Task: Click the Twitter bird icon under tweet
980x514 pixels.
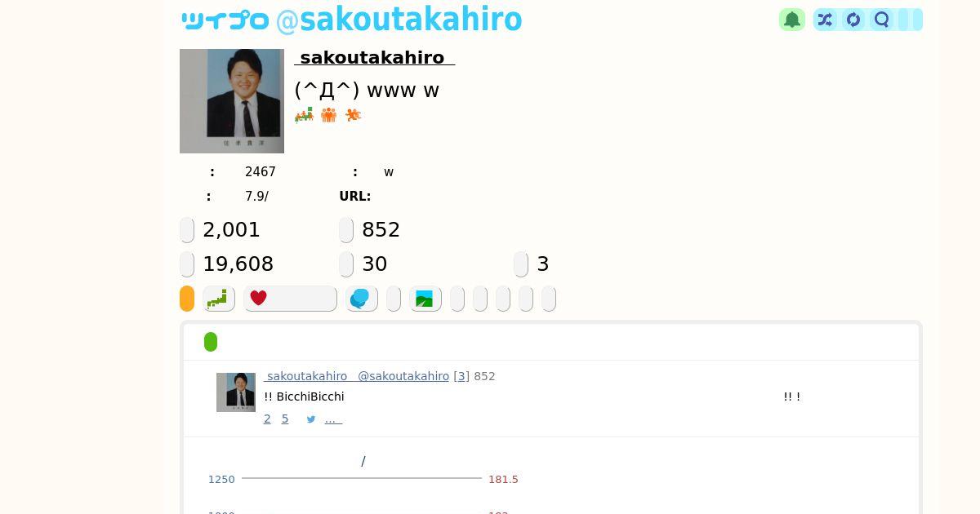Action: point(311,419)
